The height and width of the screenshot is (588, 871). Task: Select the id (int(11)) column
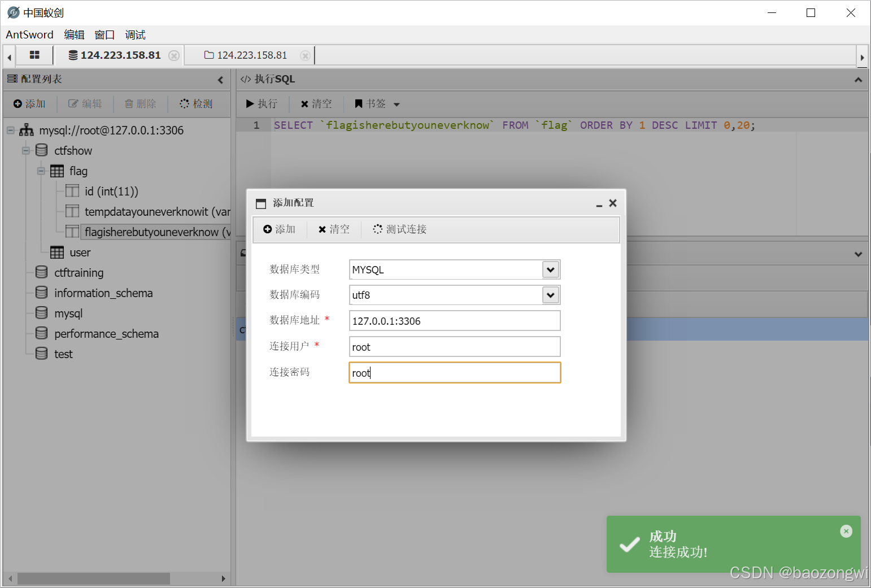pos(111,191)
